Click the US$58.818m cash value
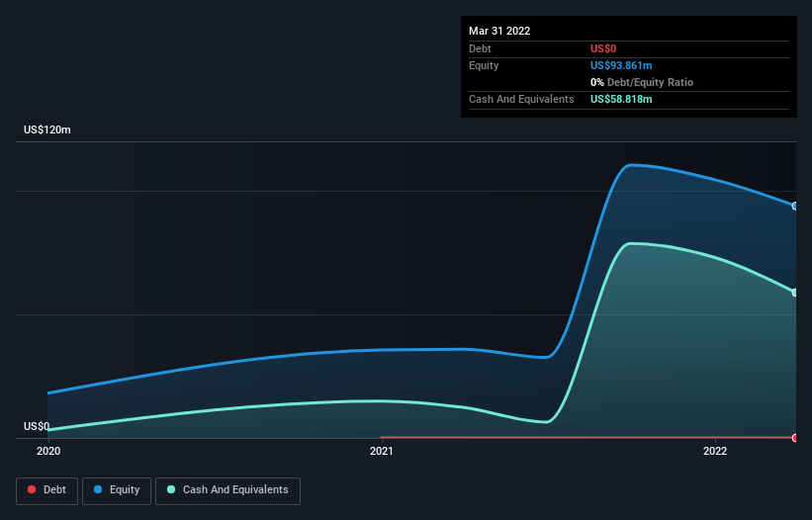Screen dimensions: 812x520 pyautogui.click(x=621, y=99)
